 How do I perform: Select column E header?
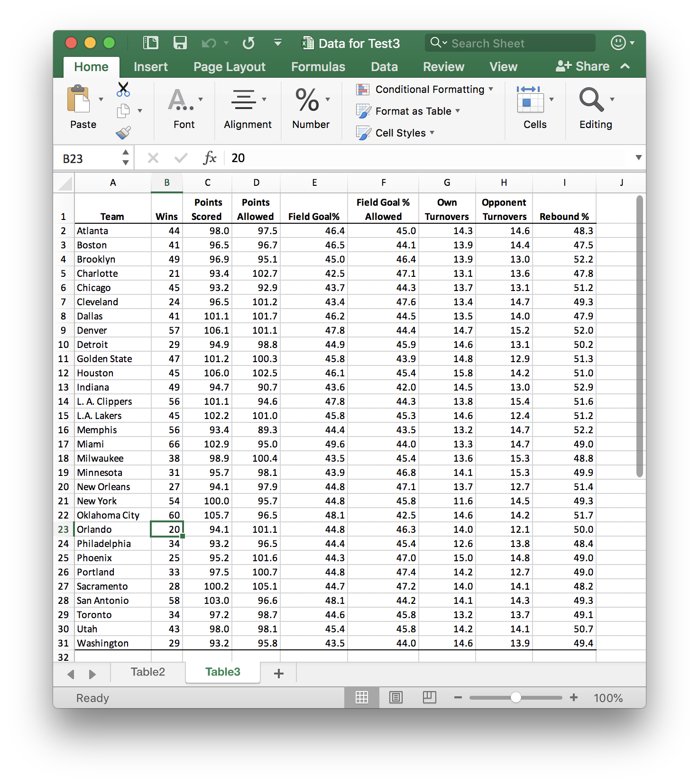[x=314, y=183]
